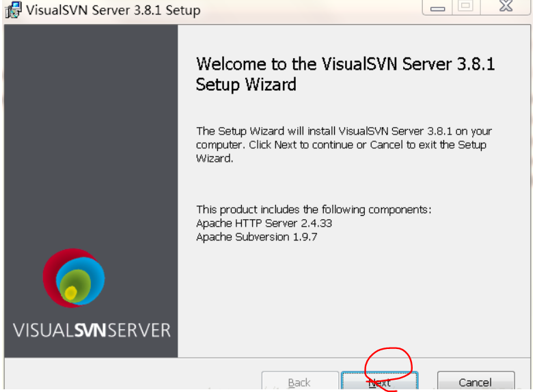
Task: Click the installer icon in title bar
Action: pos(13,10)
